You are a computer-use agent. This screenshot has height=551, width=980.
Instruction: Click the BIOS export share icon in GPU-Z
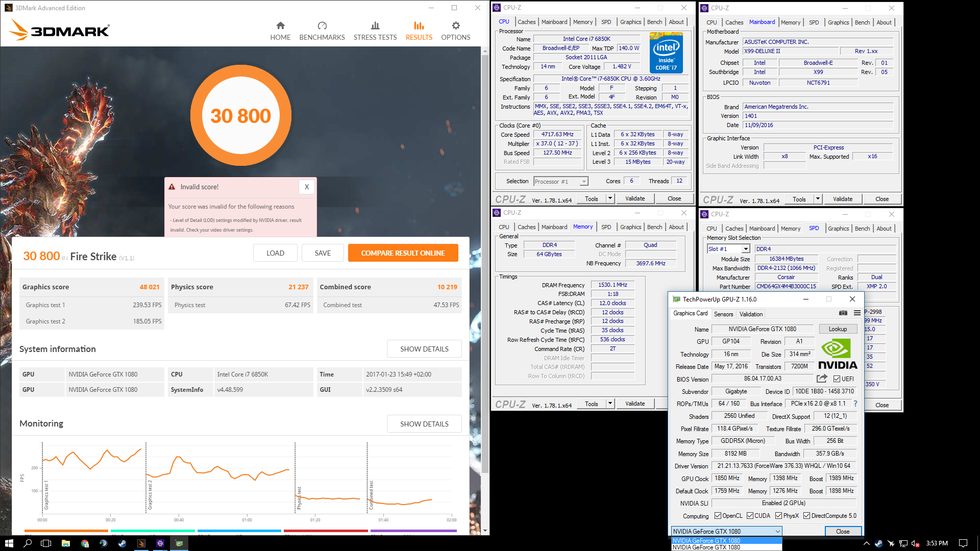click(822, 379)
